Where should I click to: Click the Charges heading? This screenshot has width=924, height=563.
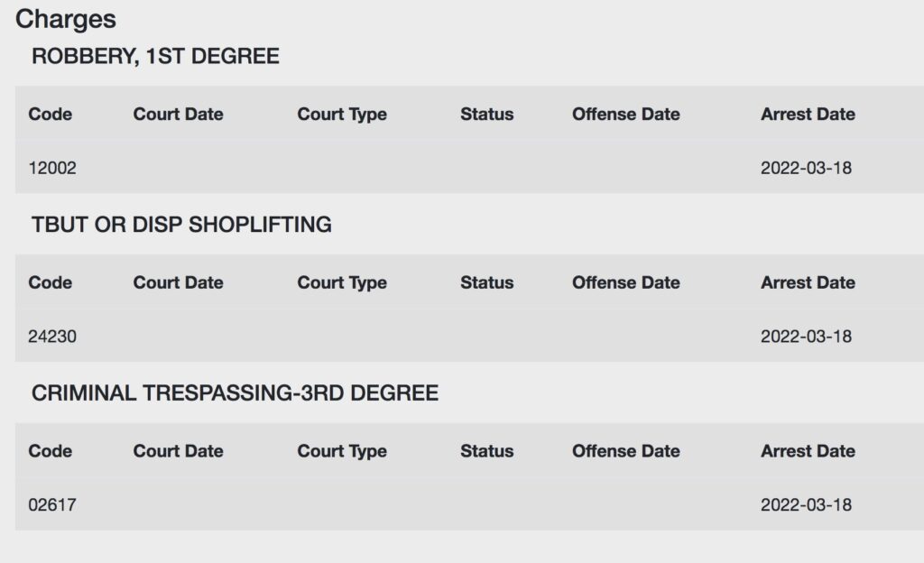(x=65, y=20)
